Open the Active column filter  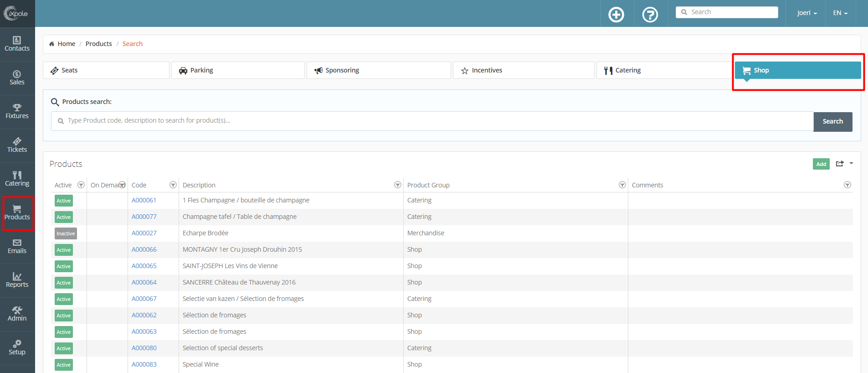point(81,185)
